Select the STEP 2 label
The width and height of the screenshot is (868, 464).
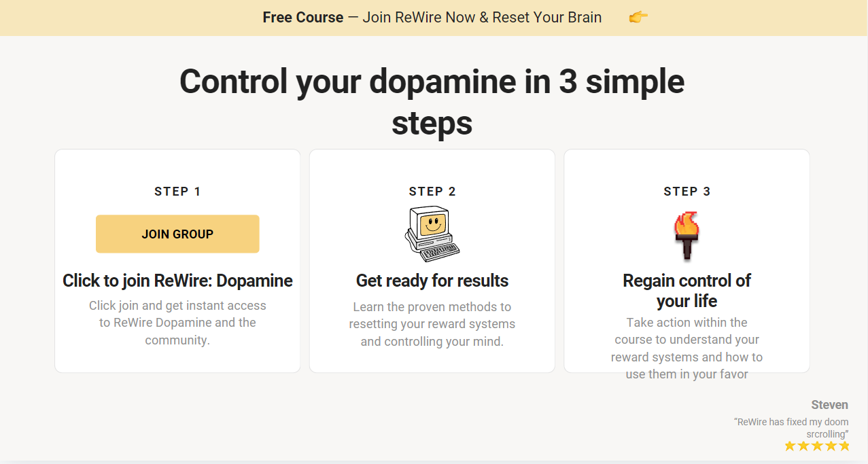432,192
